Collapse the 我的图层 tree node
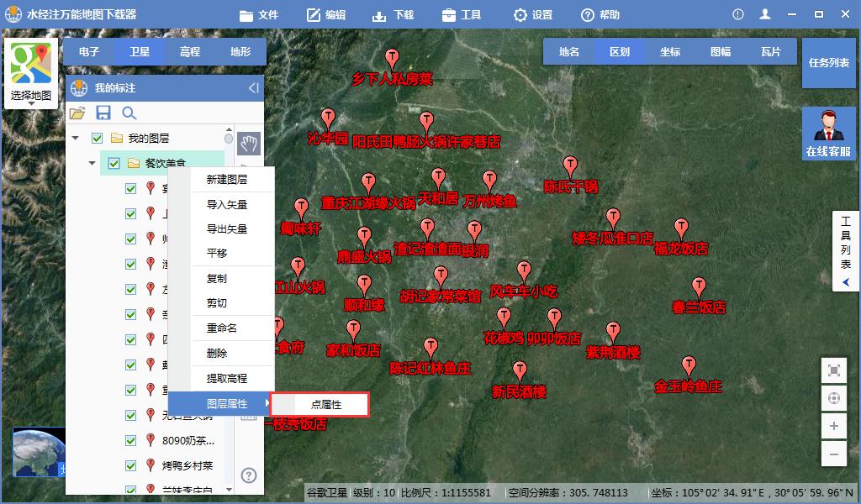 75,138
